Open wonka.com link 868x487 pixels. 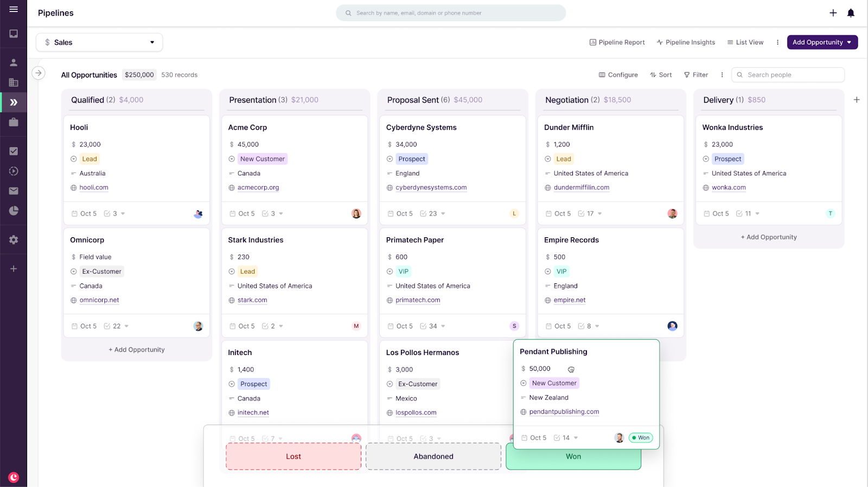(729, 188)
